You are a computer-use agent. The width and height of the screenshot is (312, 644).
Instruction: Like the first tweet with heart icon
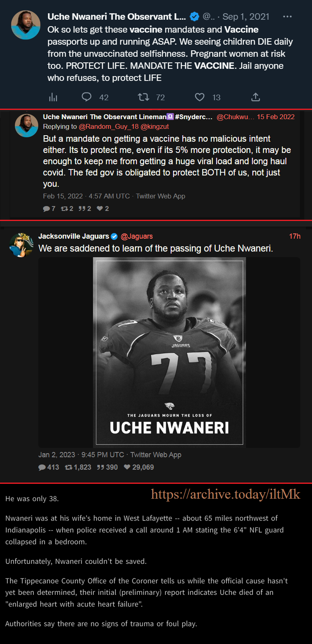coord(200,97)
